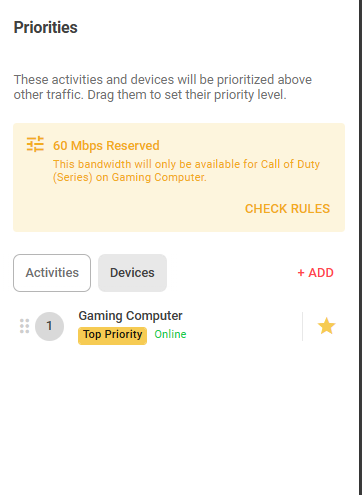The image size is (362, 495).
Task: Click the Top Priority yellow label
Action: [112, 335]
